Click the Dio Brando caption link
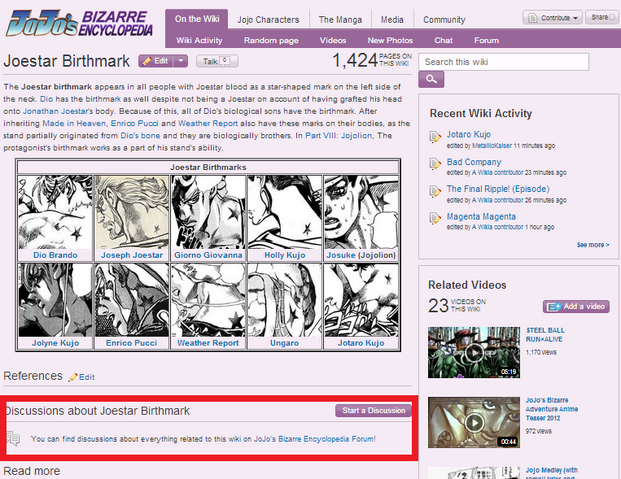 (55, 255)
